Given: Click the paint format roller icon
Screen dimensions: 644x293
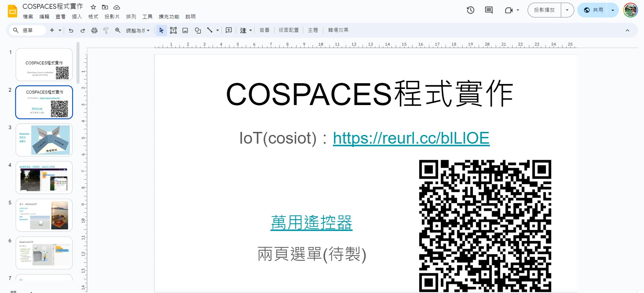Looking at the screenshot, I should coord(106,30).
